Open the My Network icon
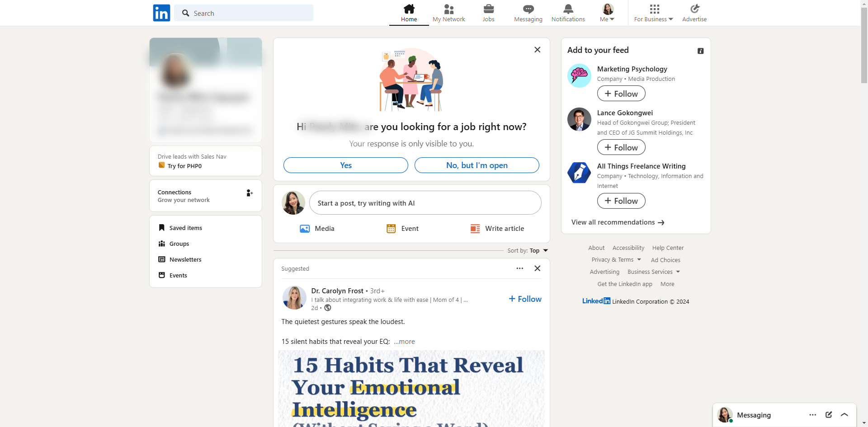This screenshot has height=427, width=868. [x=448, y=9]
